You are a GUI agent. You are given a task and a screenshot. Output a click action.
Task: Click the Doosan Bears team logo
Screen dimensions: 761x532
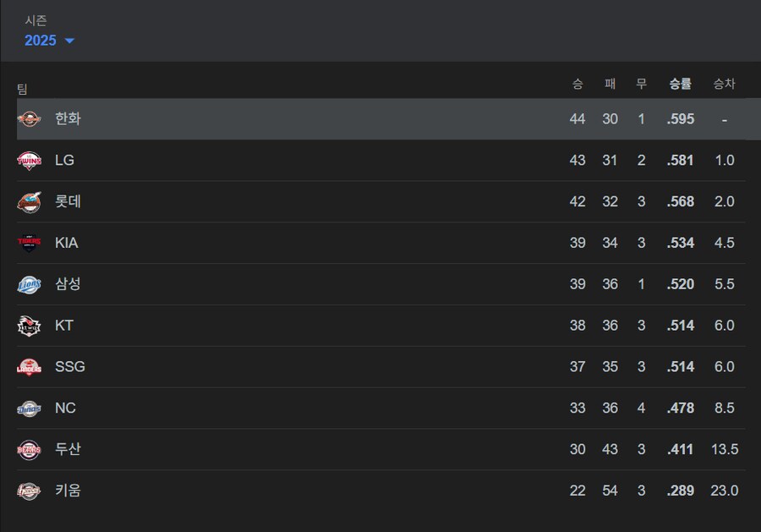(x=29, y=449)
